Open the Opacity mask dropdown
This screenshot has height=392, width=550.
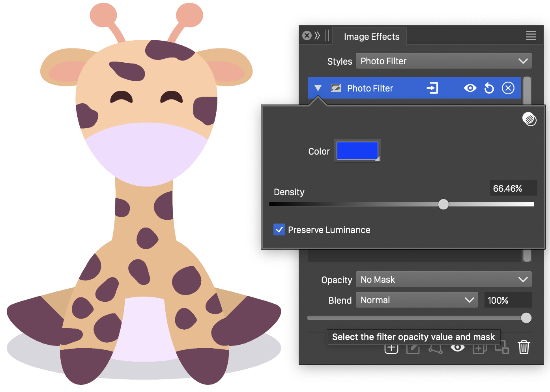click(x=443, y=280)
